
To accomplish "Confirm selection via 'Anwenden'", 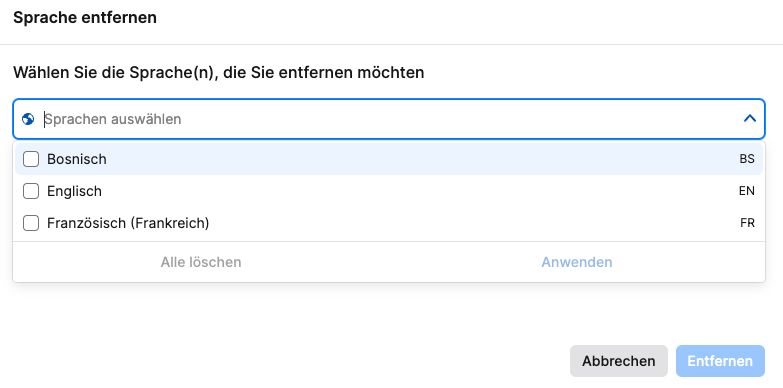I will (577, 262).
